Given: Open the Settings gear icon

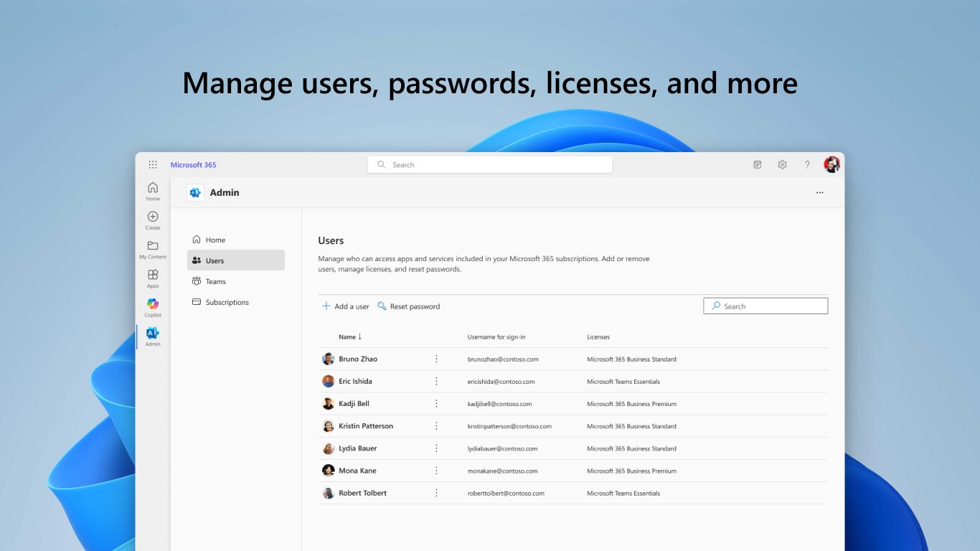Looking at the screenshot, I should point(782,165).
